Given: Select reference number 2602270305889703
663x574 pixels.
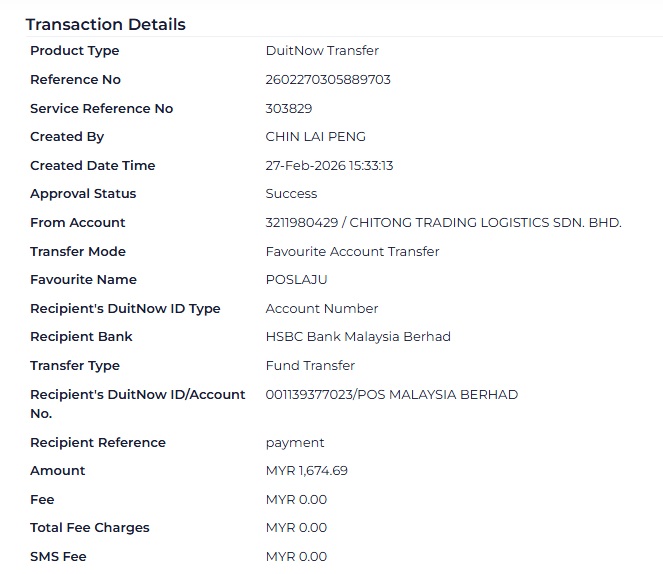Looking at the screenshot, I should point(328,80).
